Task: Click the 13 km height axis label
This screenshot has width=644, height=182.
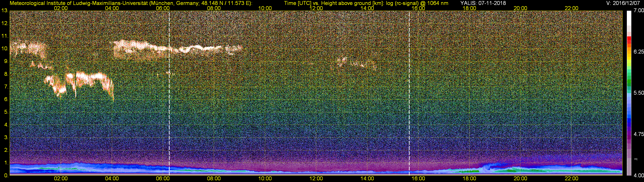Action: coord(5,11)
